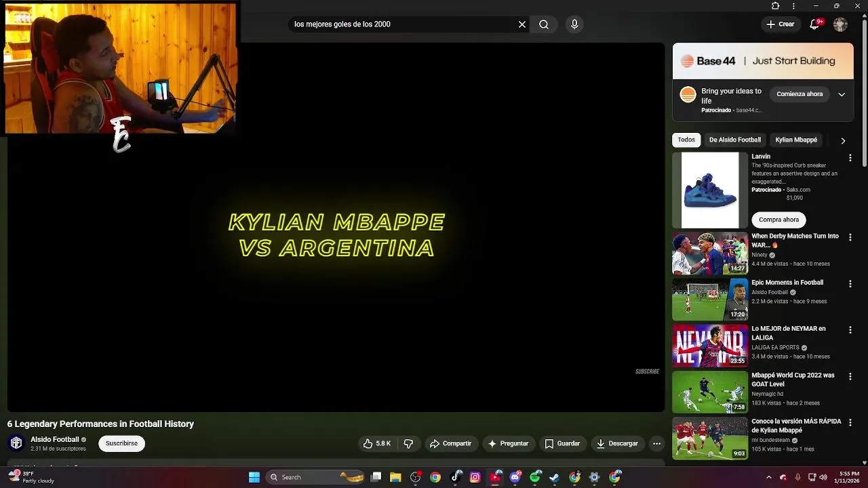868x488 pixels.
Task: Play Lo MEJOR de NEYMAR thumbnail
Action: click(710, 346)
